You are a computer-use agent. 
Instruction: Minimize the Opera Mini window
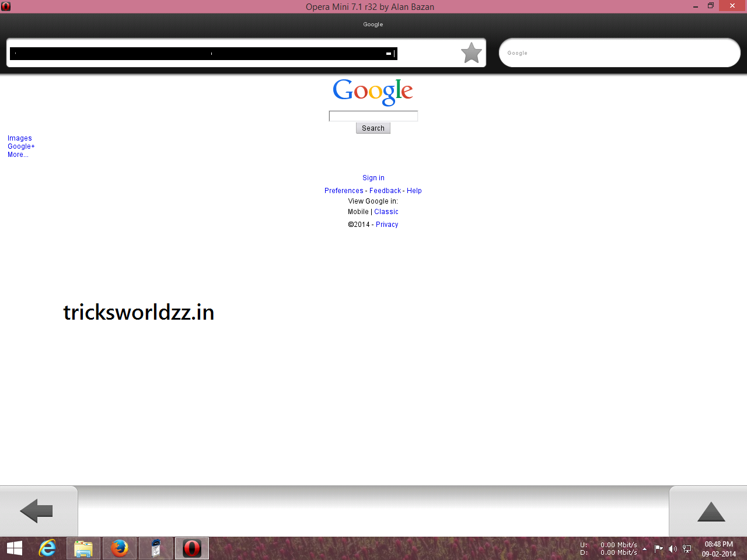696,6
